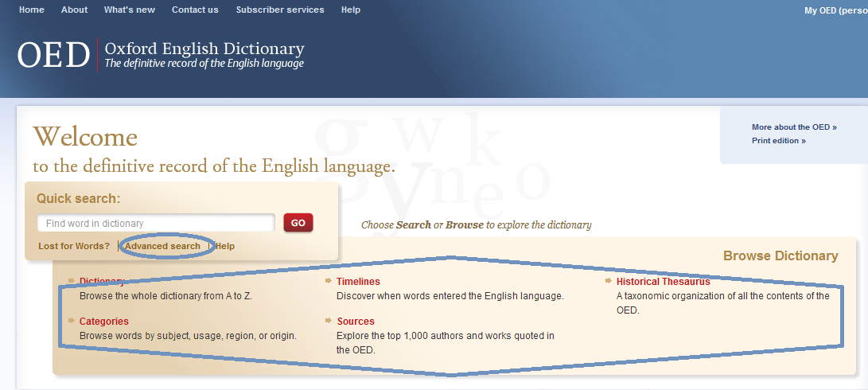Open Subscriber services
The width and height of the screenshot is (868, 390).
[280, 10]
